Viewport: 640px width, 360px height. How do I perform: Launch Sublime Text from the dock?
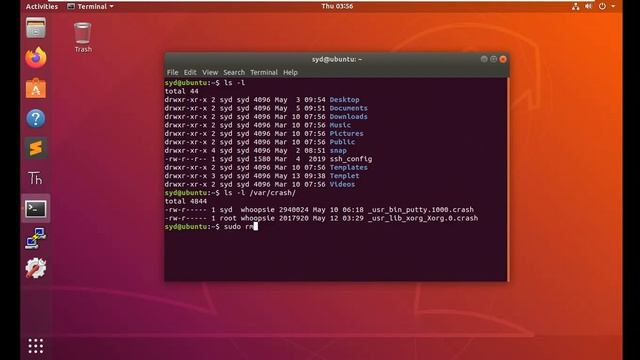(36, 148)
